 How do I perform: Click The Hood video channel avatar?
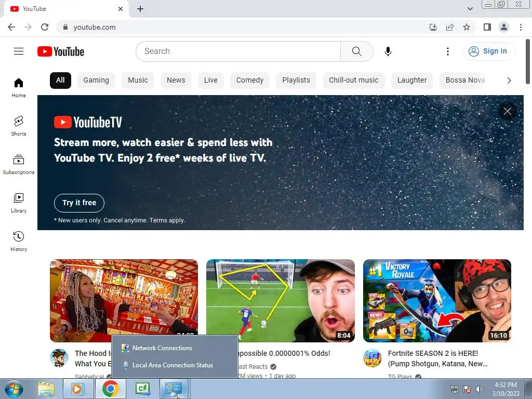(59, 358)
